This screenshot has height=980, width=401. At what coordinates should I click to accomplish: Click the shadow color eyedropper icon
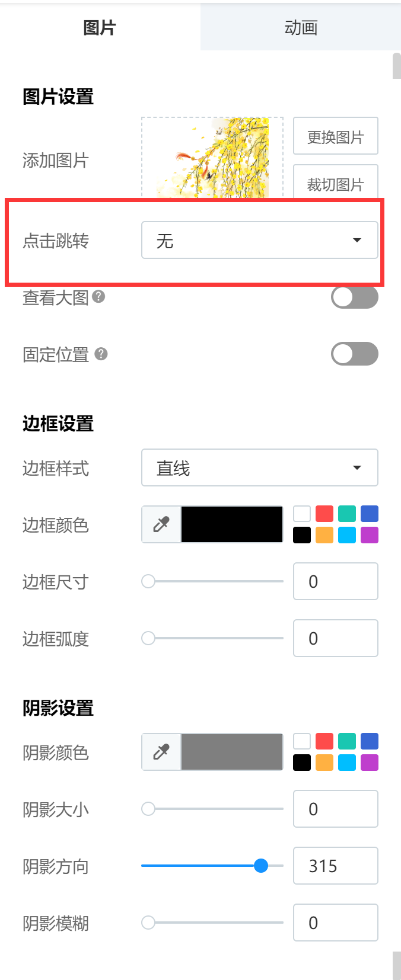tap(161, 752)
